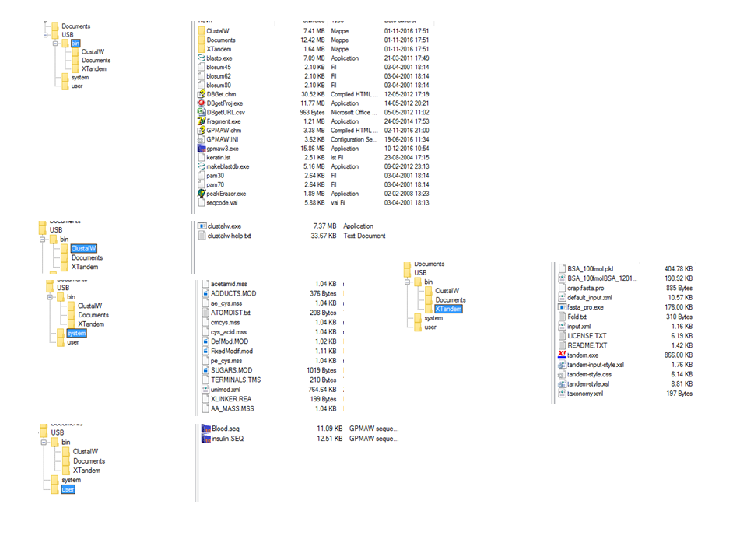
Task: Collapse bin in the tree with bin highlighted
Action: (55, 44)
